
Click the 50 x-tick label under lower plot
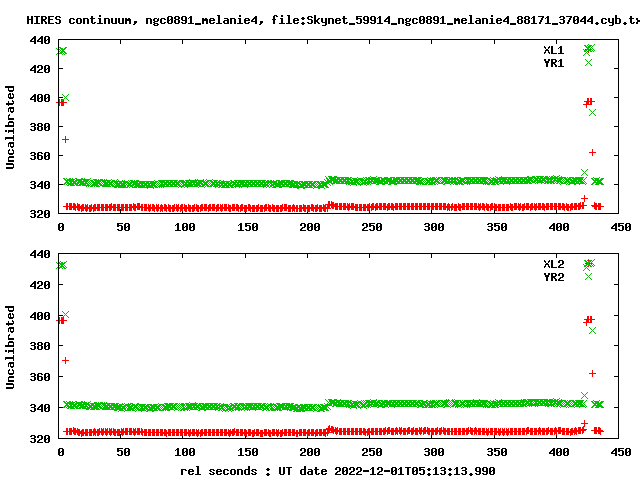coord(123,452)
